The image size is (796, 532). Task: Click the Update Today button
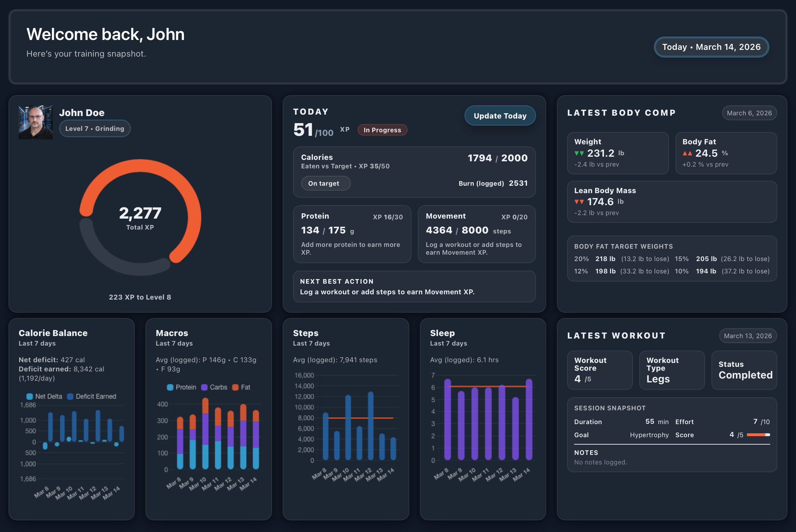pyautogui.click(x=500, y=116)
